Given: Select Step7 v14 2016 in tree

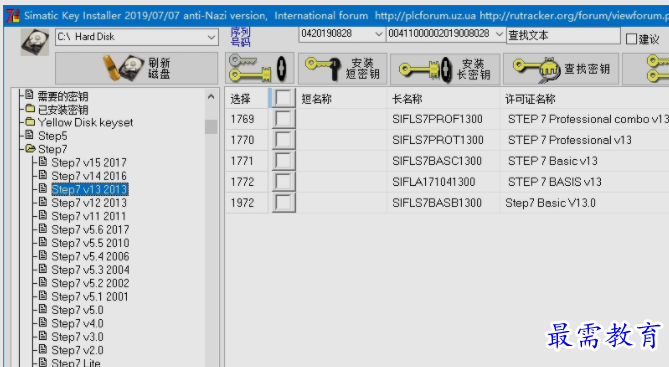Looking at the screenshot, I should 89,176.
